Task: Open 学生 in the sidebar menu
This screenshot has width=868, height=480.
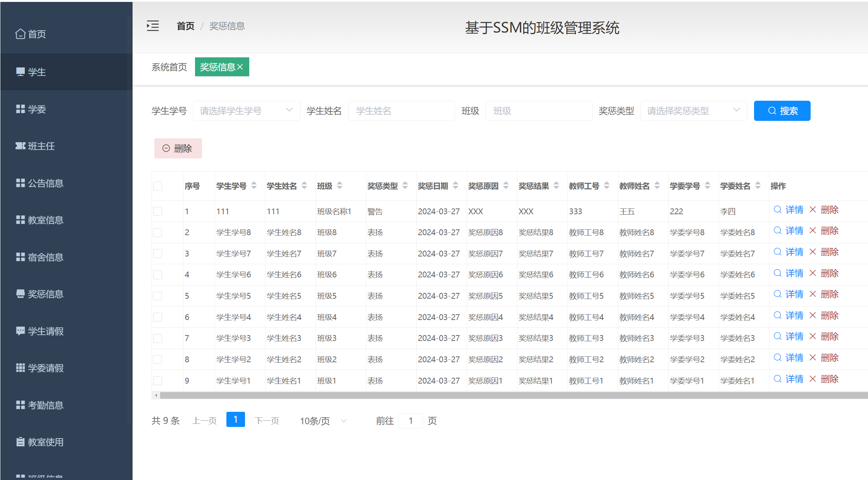Action: [66, 72]
